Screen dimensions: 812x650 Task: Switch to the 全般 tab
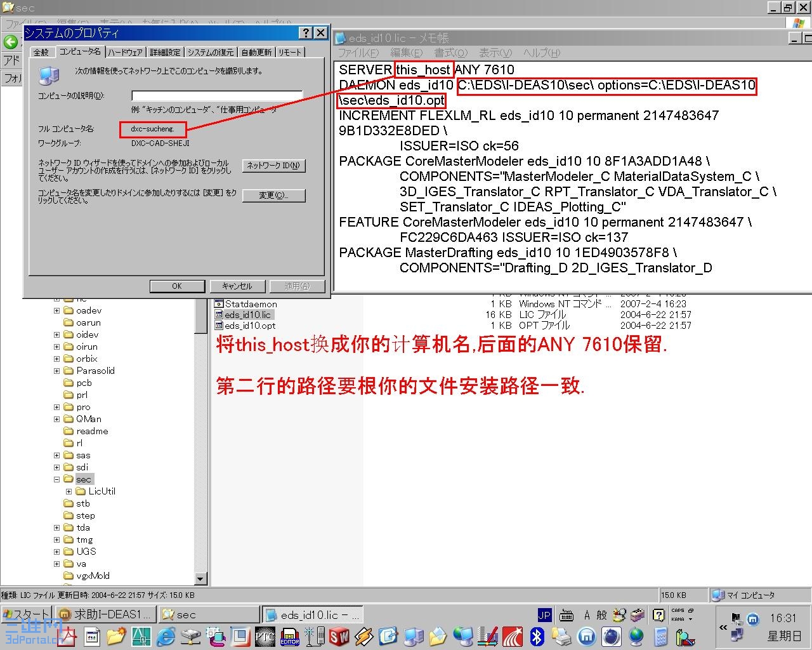41,53
